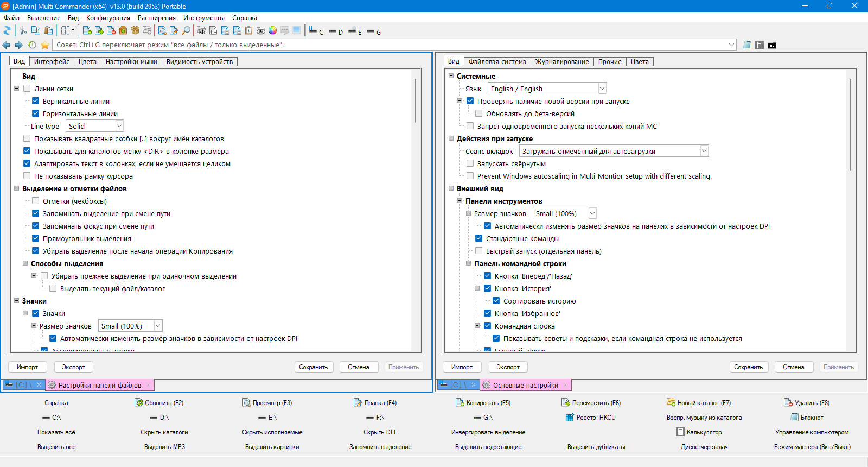This screenshot has height=467, width=868.
Task: Click the Edit file pencil icon
Action: pos(174,30)
